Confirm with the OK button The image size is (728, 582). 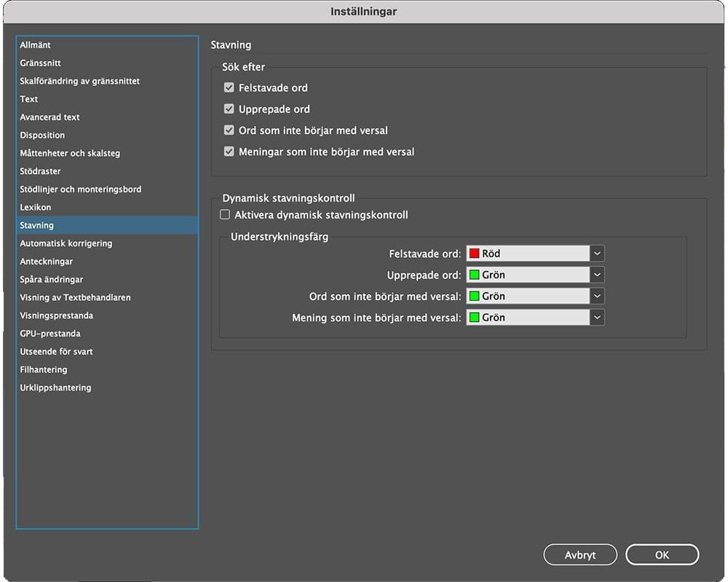[x=662, y=554]
